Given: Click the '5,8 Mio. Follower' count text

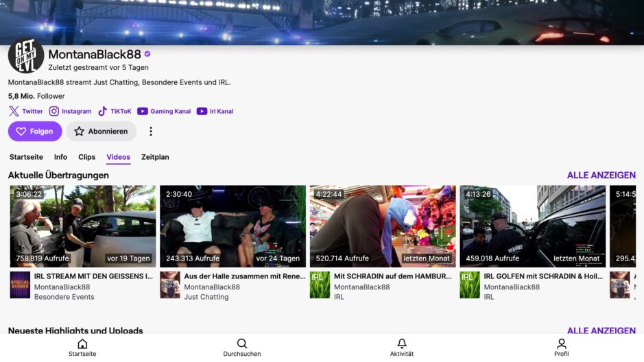Looking at the screenshot, I should coord(36,96).
